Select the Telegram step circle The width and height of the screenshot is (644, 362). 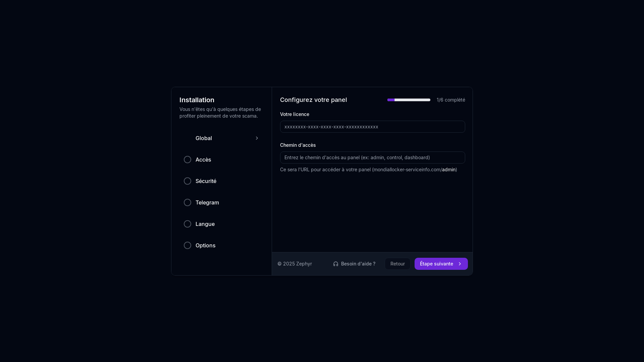point(187,202)
